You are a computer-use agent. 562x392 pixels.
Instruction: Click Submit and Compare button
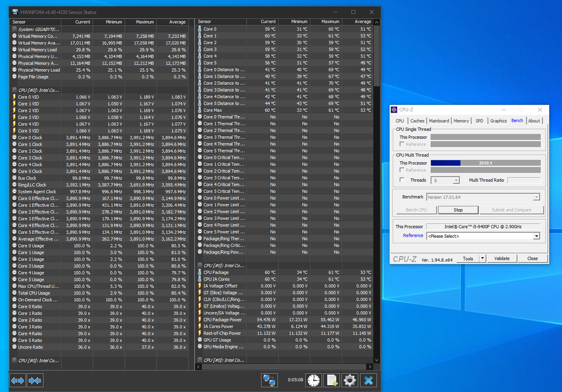pos(511,210)
